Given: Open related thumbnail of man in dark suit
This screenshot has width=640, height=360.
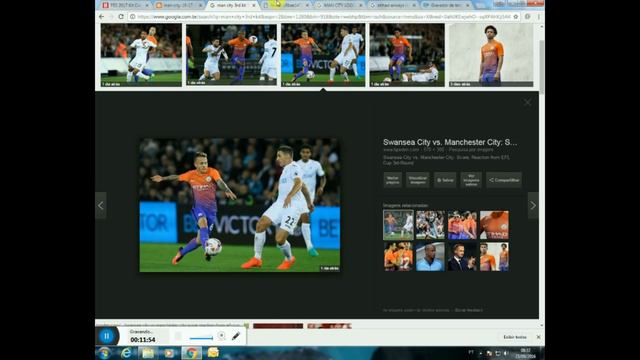Looking at the screenshot, I should coord(462,257).
